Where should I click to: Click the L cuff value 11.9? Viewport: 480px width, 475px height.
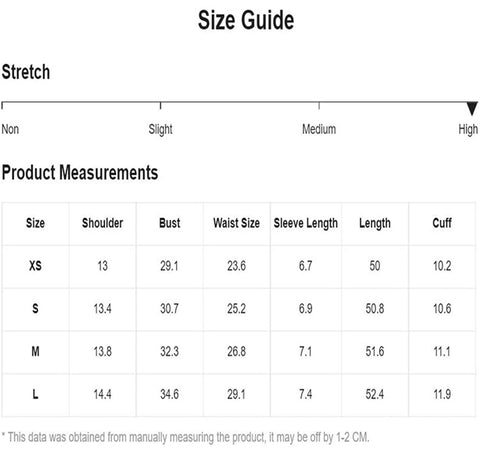[x=442, y=394]
